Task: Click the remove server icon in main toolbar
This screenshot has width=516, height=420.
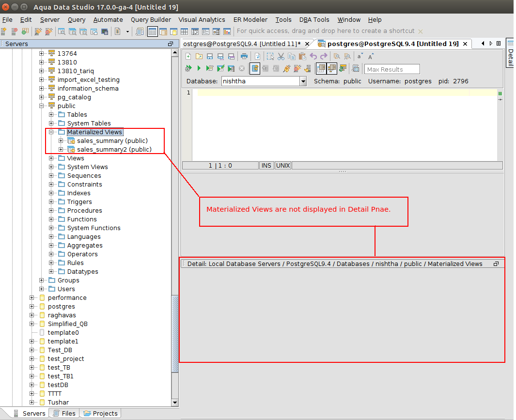Action: 14,31
